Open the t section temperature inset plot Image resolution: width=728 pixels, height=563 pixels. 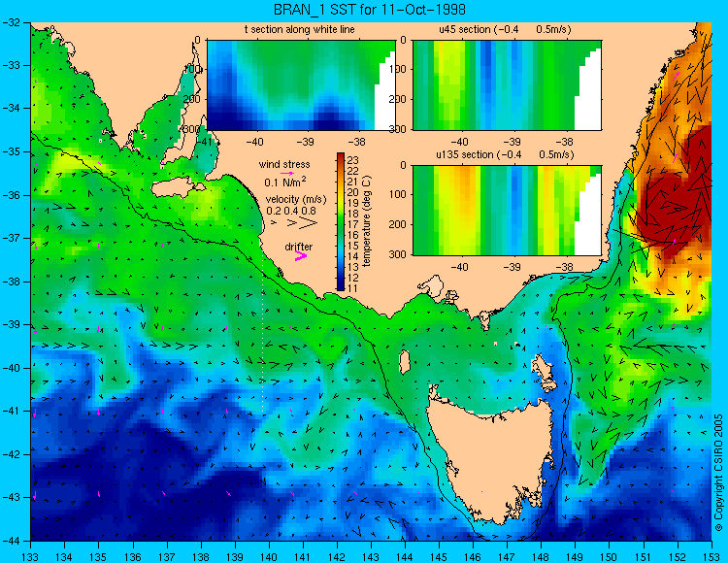tap(301, 85)
